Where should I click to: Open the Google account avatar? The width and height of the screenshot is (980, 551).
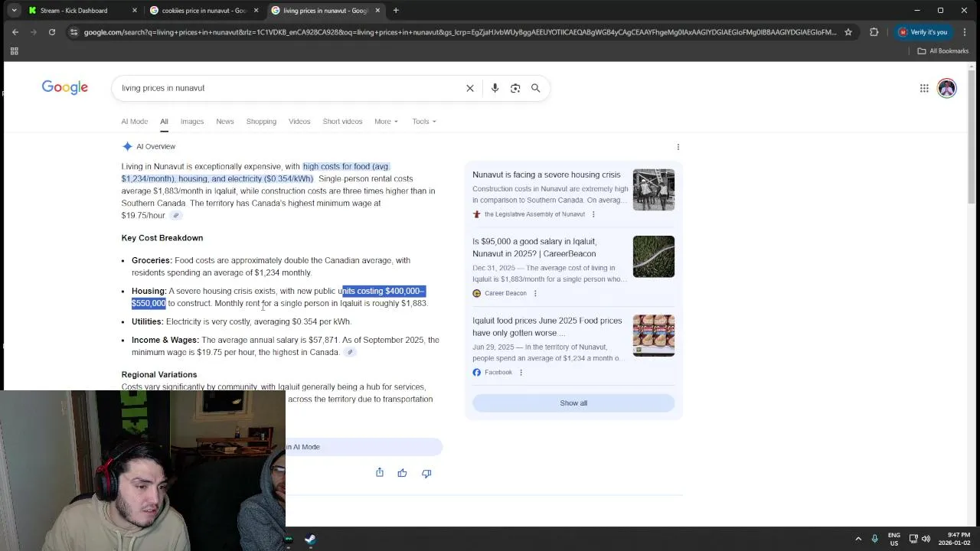[947, 88]
